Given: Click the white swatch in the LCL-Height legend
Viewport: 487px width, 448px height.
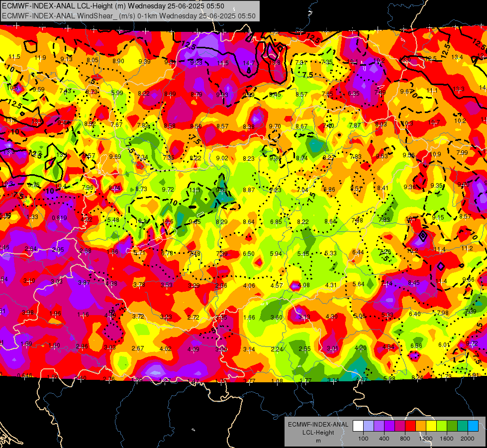Looking at the screenshot, I should tap(358, 426).
